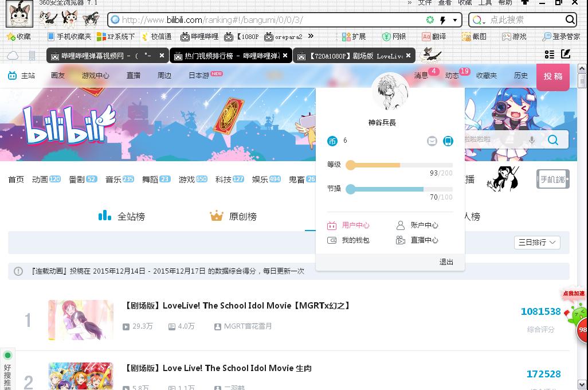Click the cat avatar in the browser corner
This screenshot has height=390, width=588.
pos(19,14)
